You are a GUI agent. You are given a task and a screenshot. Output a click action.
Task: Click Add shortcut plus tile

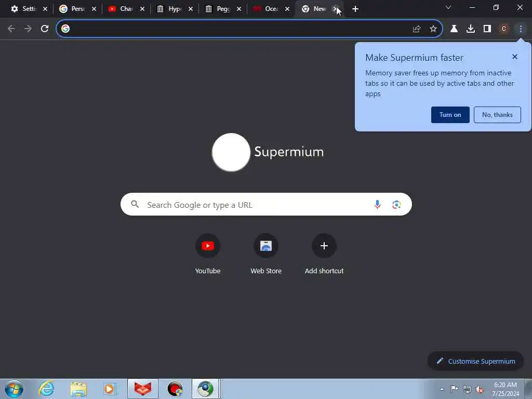pyautogui.click(x=324, y=254)
